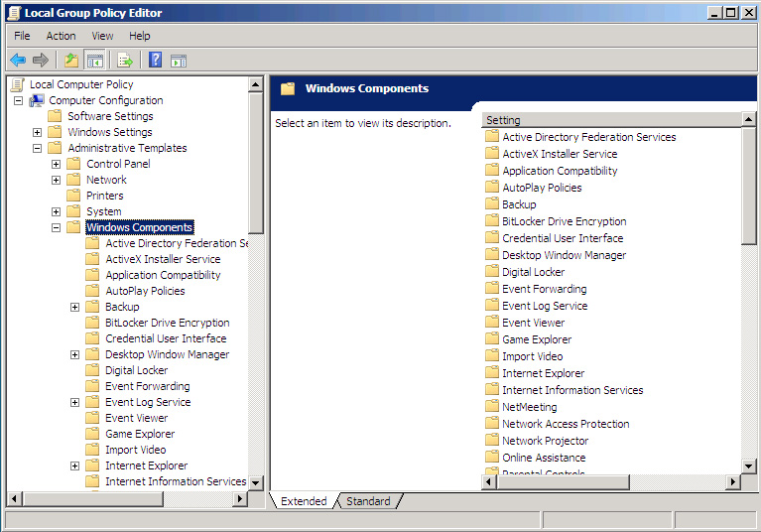Select Event Forwarding in the tree
The image size is (761, 532).
pyautogui.click(x=148, y=386)
